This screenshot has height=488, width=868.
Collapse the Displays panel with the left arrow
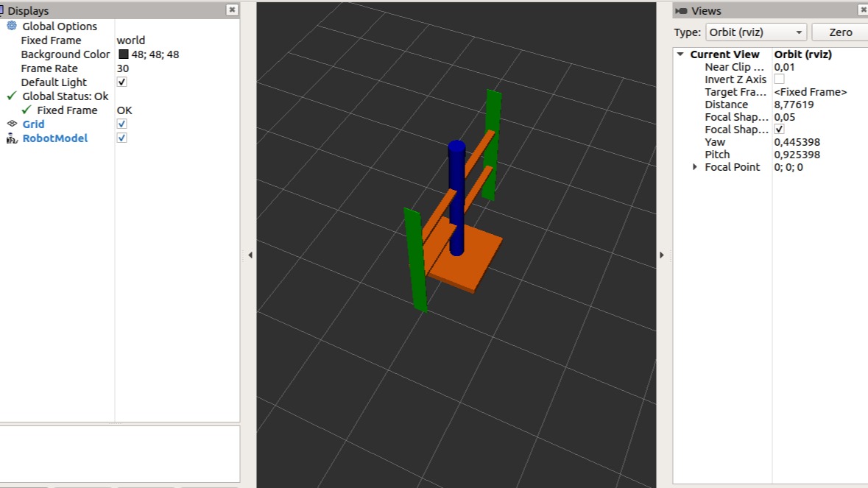coord(250,255)
